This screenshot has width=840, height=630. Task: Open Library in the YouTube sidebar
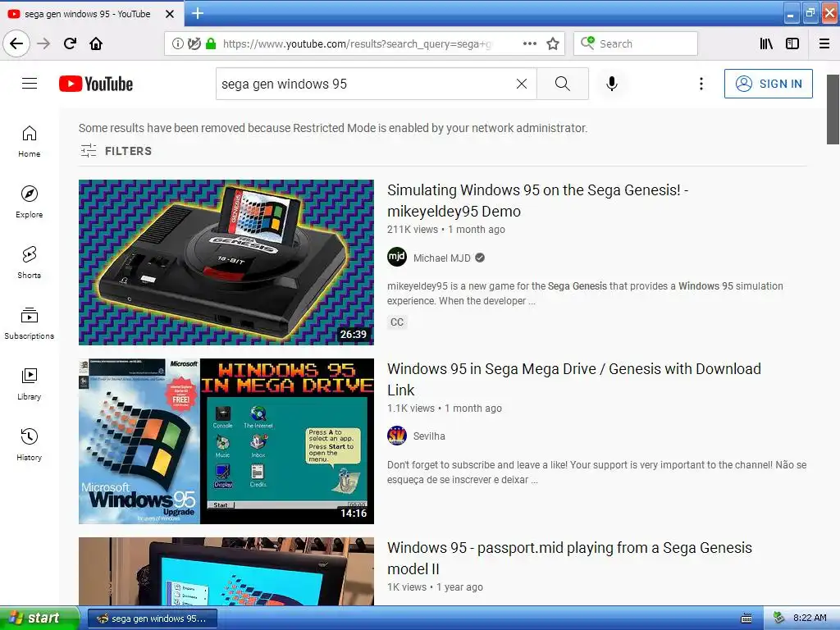tap(30, 384)
